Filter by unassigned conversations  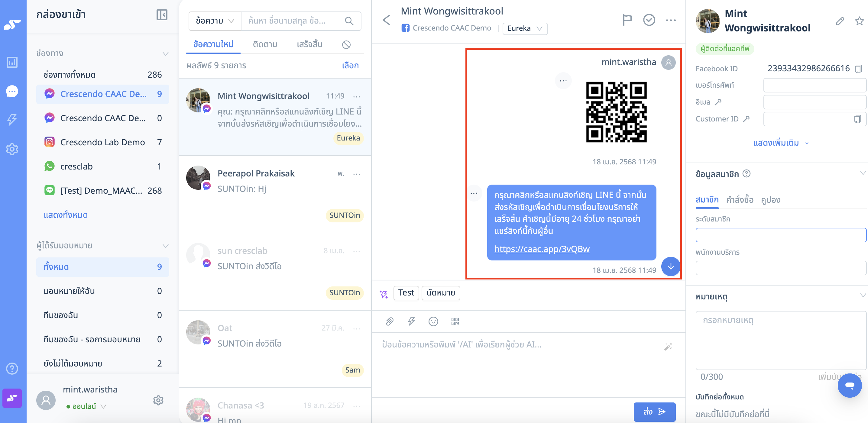click(103, 363)
